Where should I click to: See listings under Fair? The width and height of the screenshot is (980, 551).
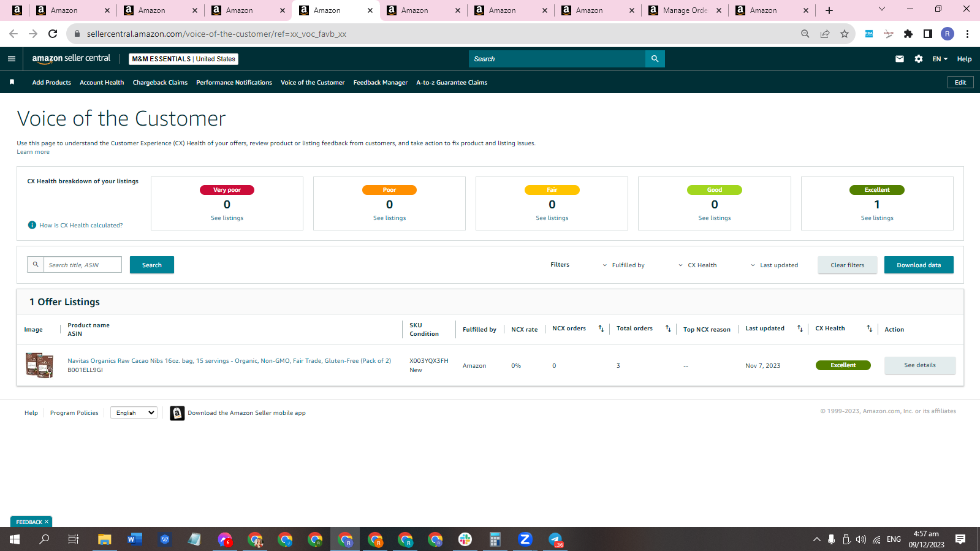552,218
